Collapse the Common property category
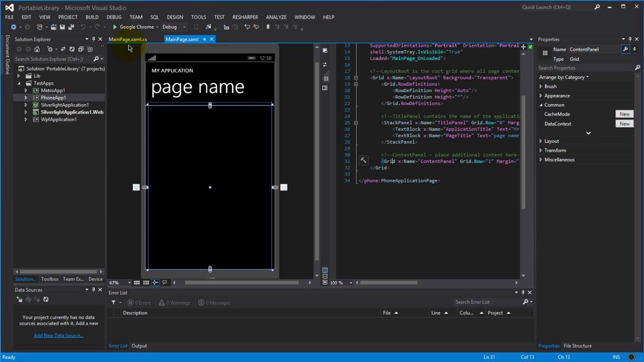 [x=541, y=105]
